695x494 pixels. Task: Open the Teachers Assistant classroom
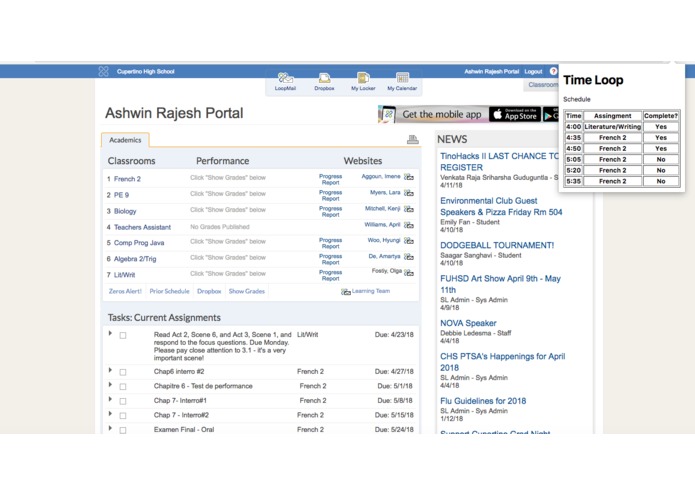click(x=142, y=227)
